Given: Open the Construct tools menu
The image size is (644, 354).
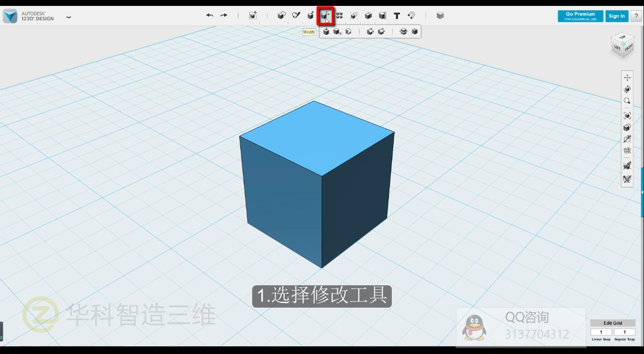Looking at the screenshot, I should (310, 16).
